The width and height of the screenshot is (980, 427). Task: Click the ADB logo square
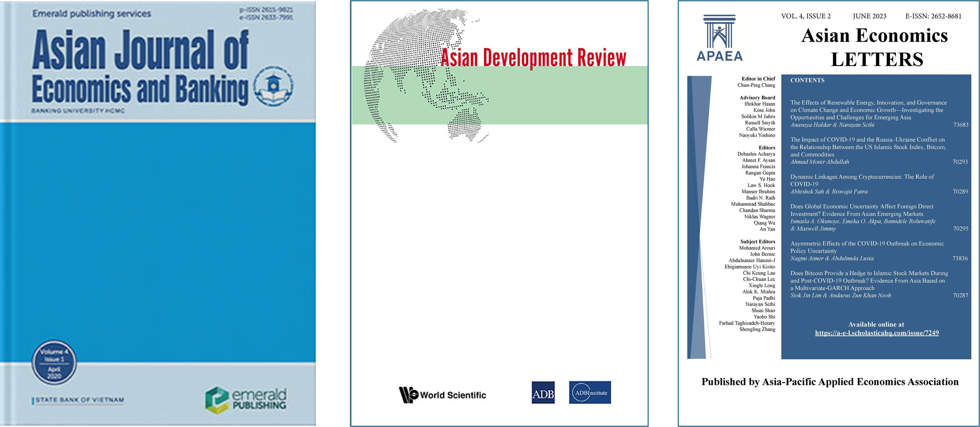pyautogui.click(x=543, y=392)
